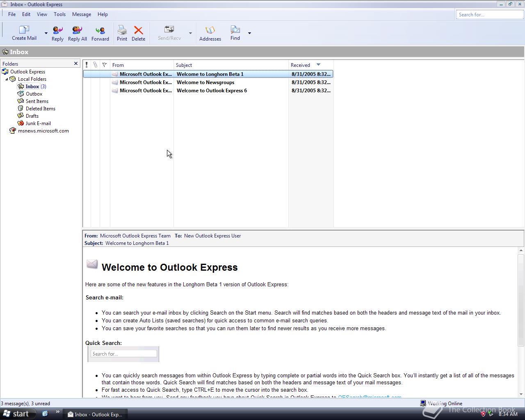Click the top-right Search for field
Screen dimensions: 525x420
pos(490,15)
